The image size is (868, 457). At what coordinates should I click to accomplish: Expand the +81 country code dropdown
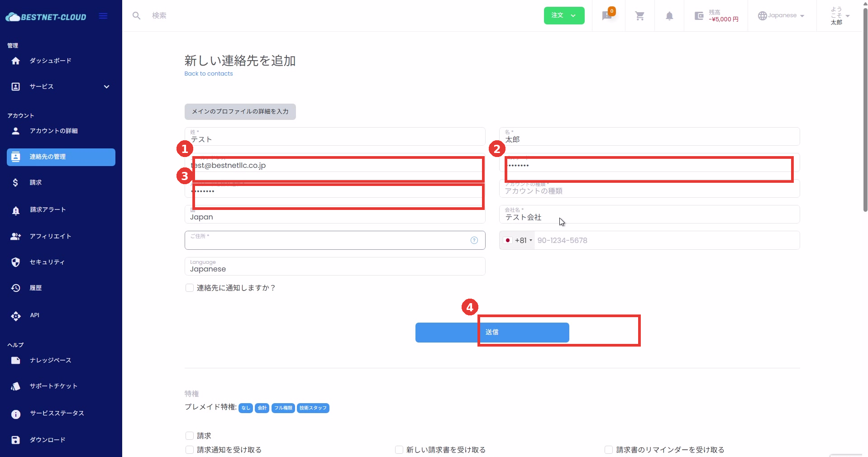click(x=518, y=240)
